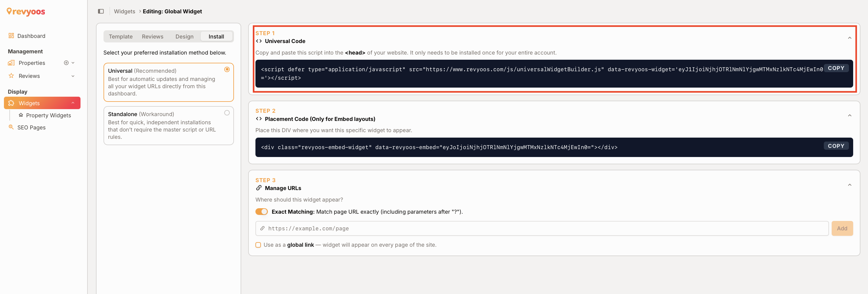Image resolution: width=868 pixels, height=294 pixels.
Task: Click the Properties building icon
Action: tap(11, 63)
